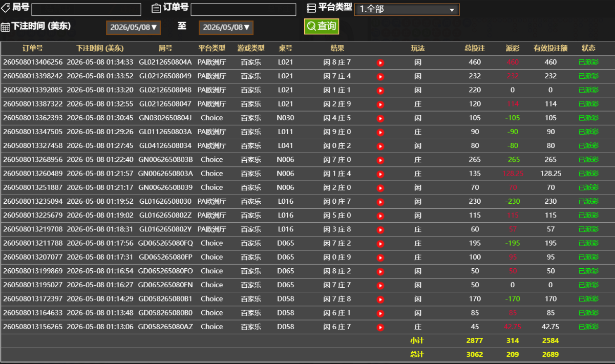Click table number L041
The image size is (615, 364).
286,146
